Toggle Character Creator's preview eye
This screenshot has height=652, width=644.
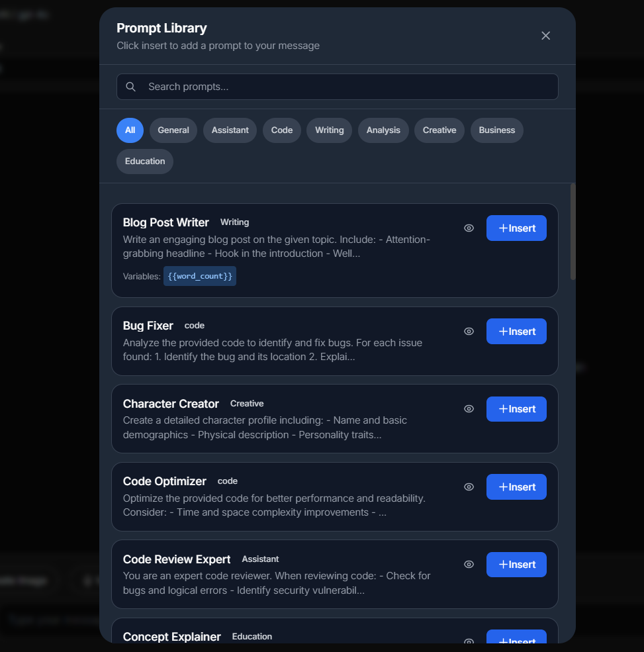pyautogui.click(x=469, y=409)
